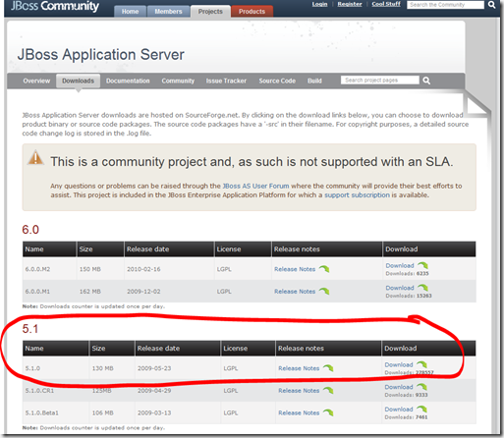The height and width of the screenshot is (438, 504).
Task: Open Release Notes for 5.1.0.CR1
Action: point(299,391)
